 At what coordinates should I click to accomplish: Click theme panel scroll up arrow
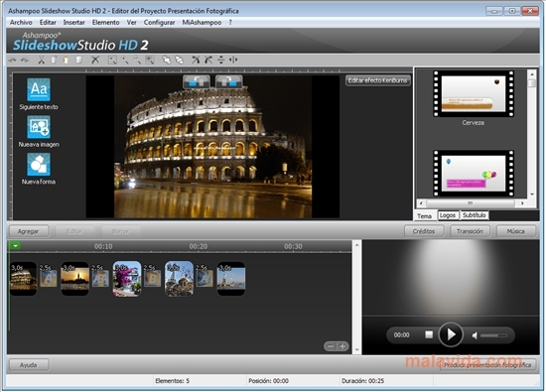click(x=532, y=74)
